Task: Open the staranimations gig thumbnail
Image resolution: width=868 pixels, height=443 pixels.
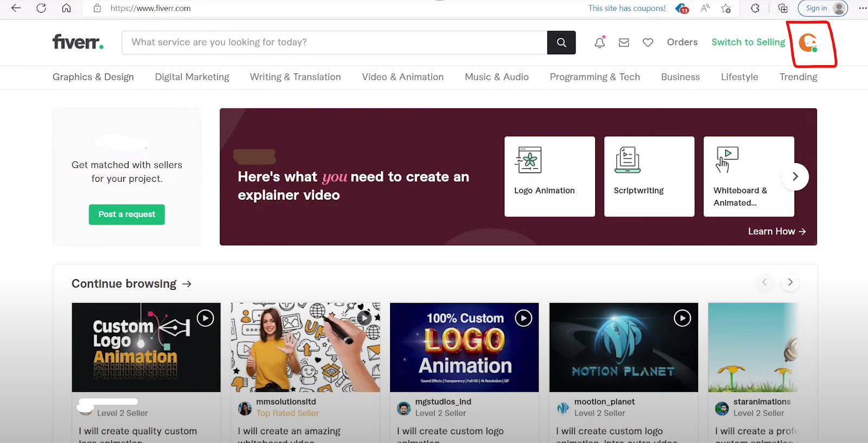Action: tap(753, 347)
